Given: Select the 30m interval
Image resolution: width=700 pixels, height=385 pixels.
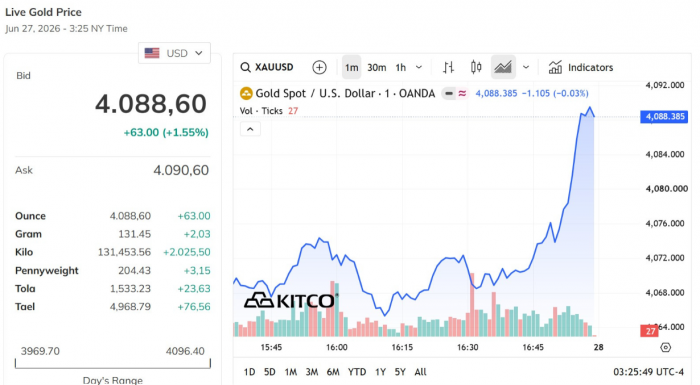Looking at the screenshot, I should tap(376, 67).
